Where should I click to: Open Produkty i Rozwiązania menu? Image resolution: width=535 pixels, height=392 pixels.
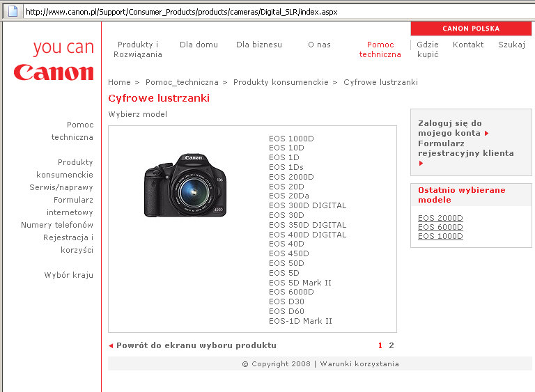[138, 49]
